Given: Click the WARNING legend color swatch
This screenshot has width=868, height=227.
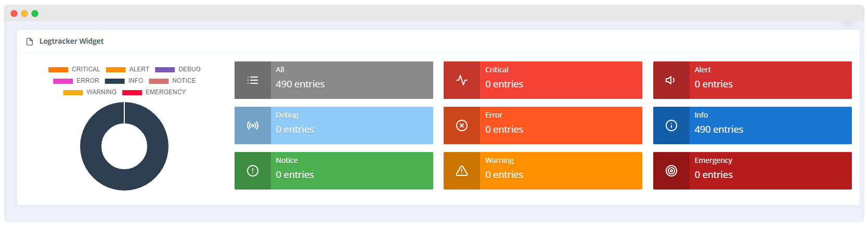Looking at the screenshot, I should pyautogui.click(x=73, y=93).
